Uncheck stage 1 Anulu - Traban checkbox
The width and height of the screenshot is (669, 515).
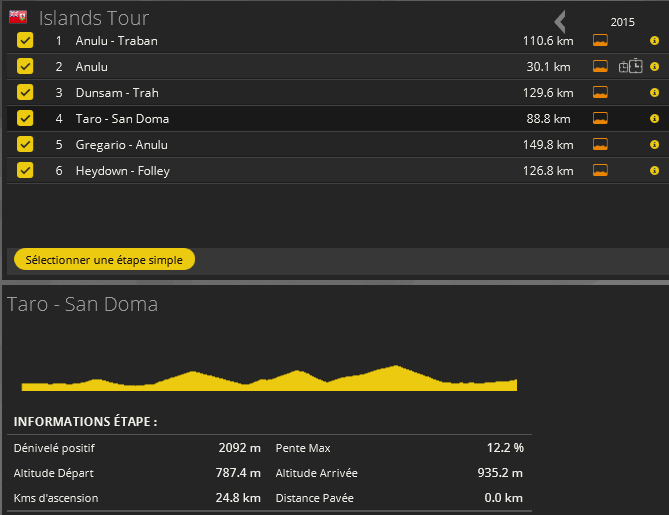pos(25,41)
